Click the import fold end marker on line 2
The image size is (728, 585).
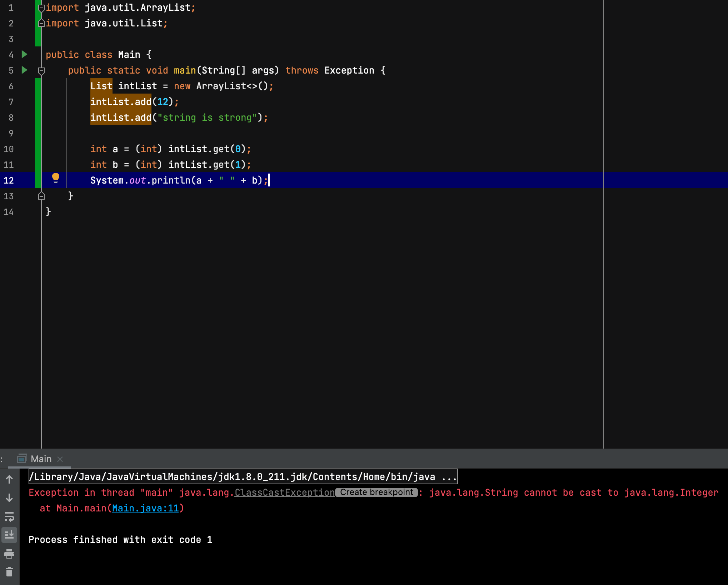tap(41, 23)
